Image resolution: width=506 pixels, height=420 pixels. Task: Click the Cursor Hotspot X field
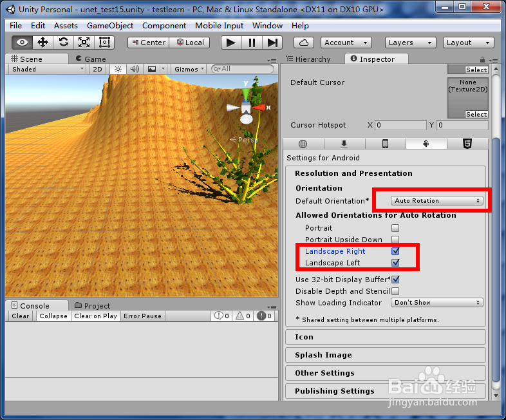pos(400,125)
